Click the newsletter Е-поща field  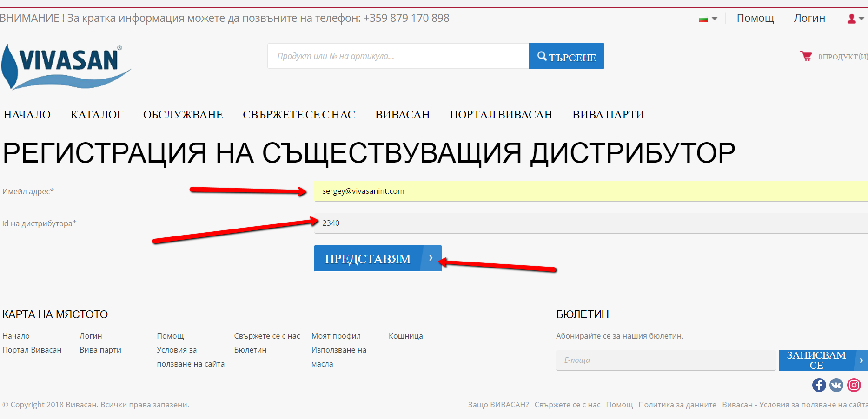pos(666,360)
